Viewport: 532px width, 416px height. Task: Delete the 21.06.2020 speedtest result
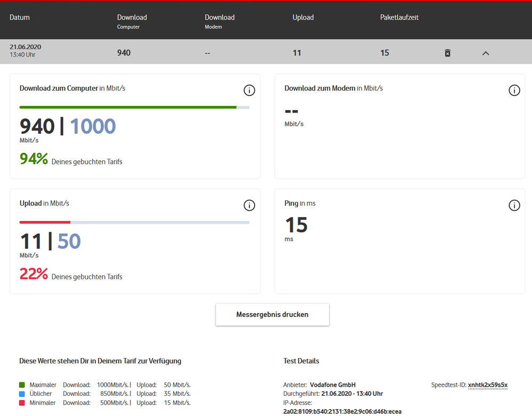[x=447, y=53]
